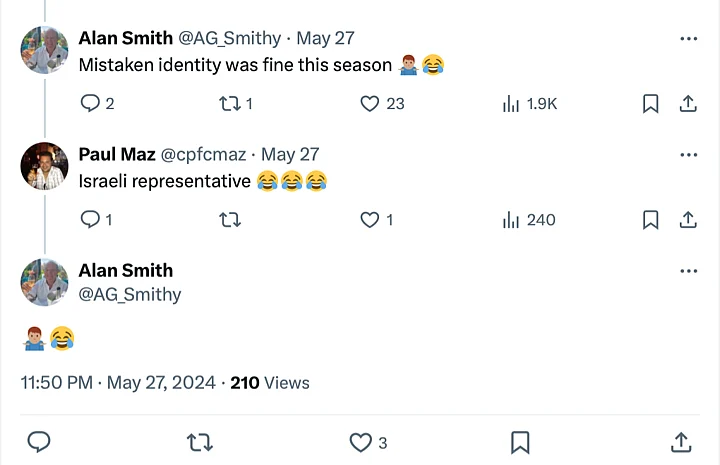Bookmark Paul Maz's tweet
The image size is (720, 465).
650,220
